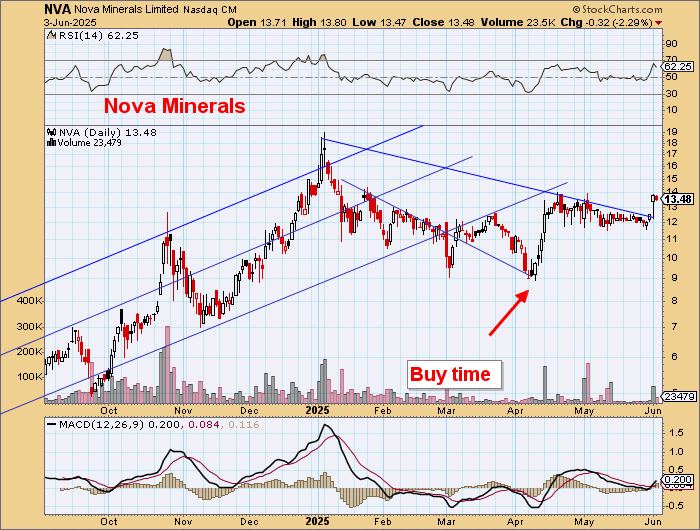Click the 200K volume axis label

click(x=30, y=352)
